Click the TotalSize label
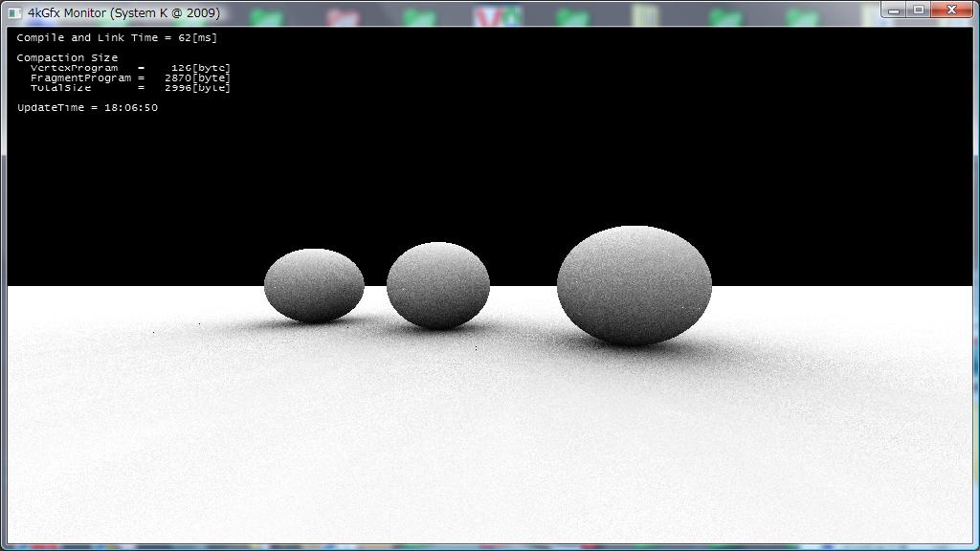 pos(61,87)
